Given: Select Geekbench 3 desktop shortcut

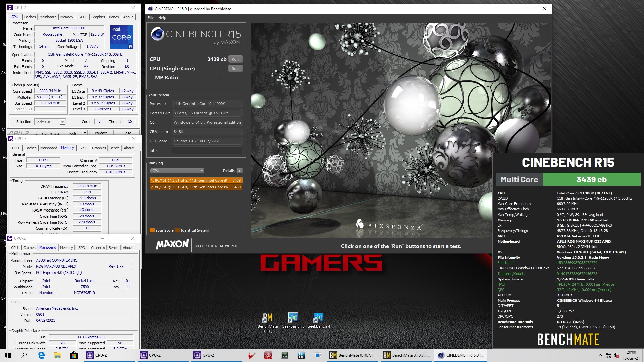Looking at the screenshot, I should [293, 320].
